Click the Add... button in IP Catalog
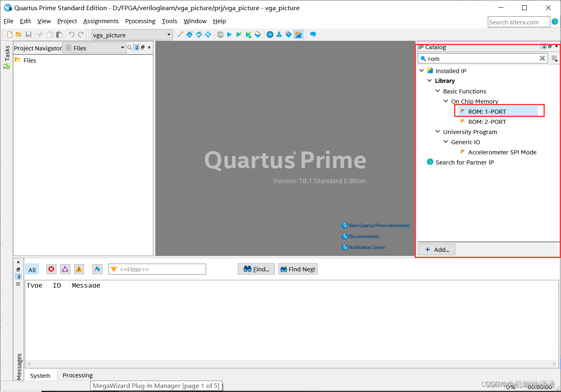This screenshot has height=392, width=561. (437, 249)
